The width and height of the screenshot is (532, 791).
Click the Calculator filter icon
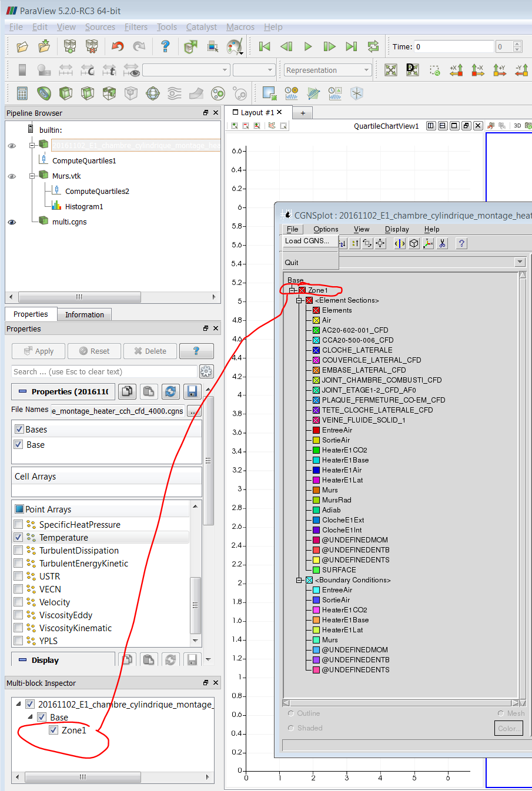[22, 93]
